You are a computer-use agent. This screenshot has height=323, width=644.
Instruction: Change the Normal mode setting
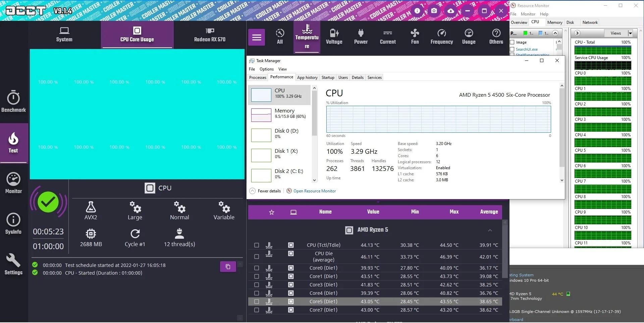click(179, 211)
